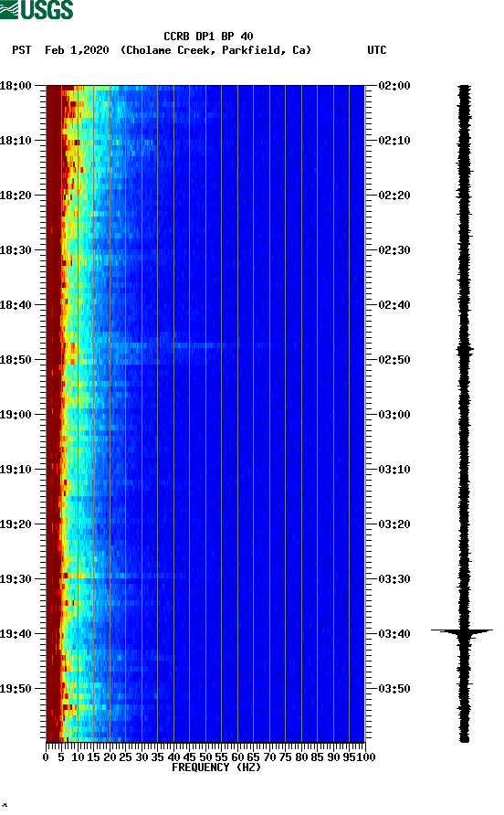Click the '30' Hz frequency axis label

coord(142,757)
